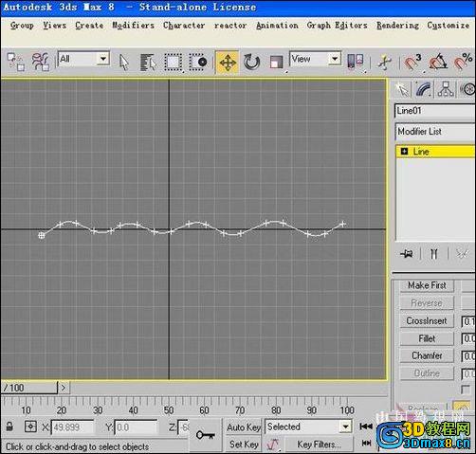Image resolution: width=476 pixels, height=454 pixels.
Task: Click the Pin Stack icon
Action: pos(407,254)
